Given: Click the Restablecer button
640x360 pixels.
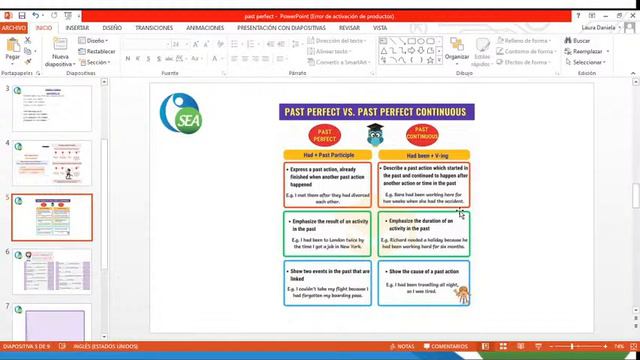Looking at the screenshot, I should pos(97,51).
